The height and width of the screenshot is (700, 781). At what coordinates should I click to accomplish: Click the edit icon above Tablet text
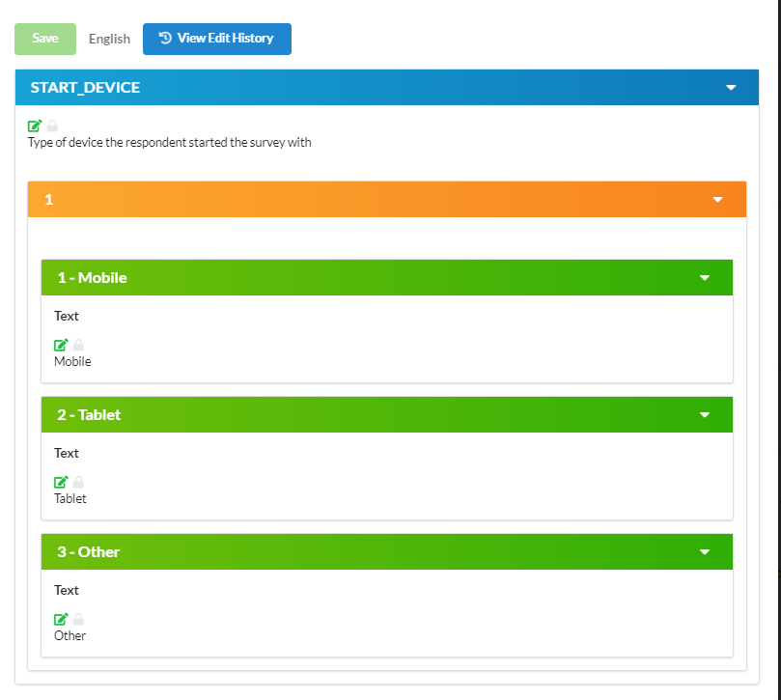pyautogui.click(x=61, y=482)
